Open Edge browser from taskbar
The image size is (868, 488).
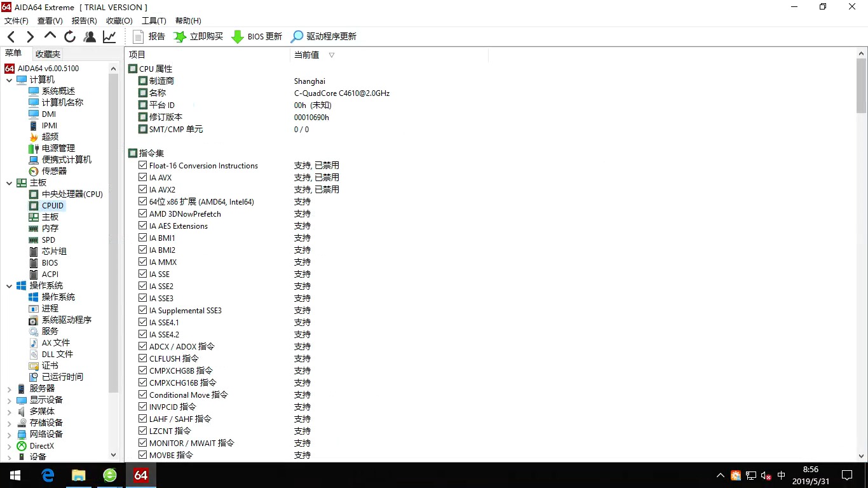point(48,475)
